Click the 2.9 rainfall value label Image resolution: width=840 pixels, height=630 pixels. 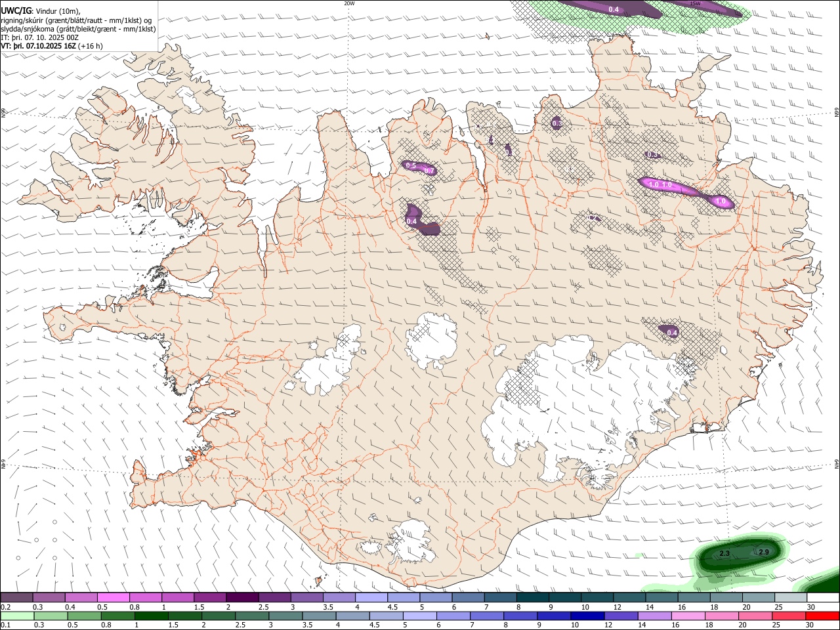(x=764, y=553)
